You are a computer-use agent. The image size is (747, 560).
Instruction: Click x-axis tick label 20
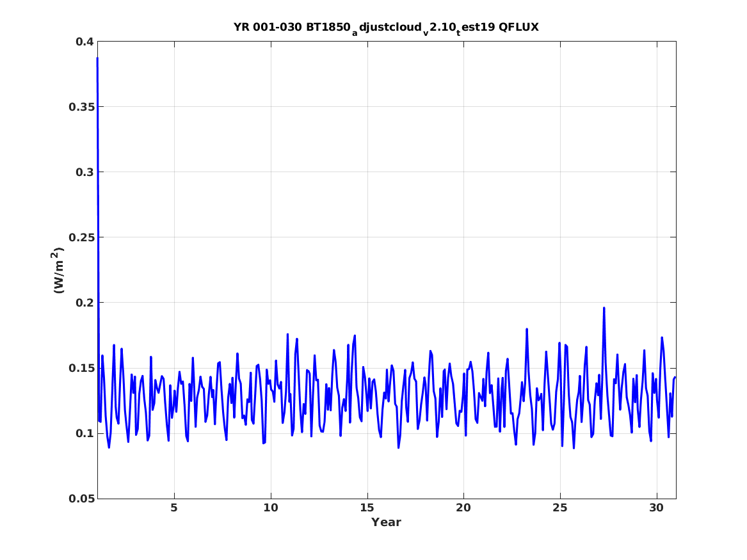click(x=463, y=508)
